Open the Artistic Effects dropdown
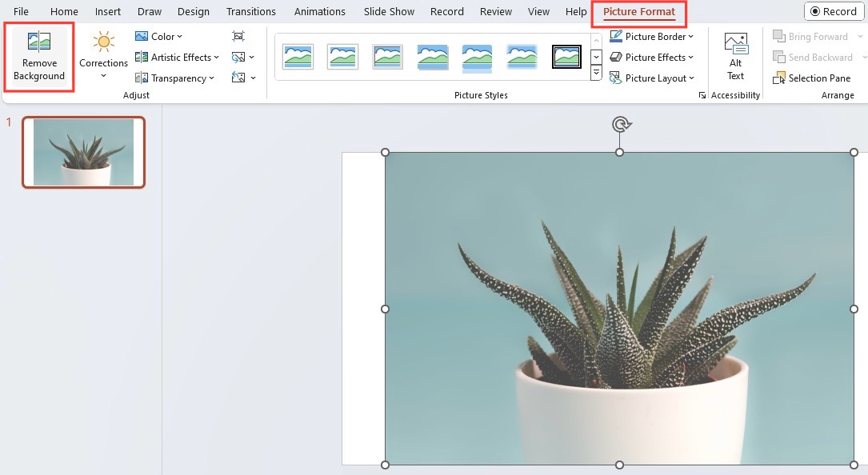Screen dimensions: 868x475 pyautogui.click(x=177, y=57)
